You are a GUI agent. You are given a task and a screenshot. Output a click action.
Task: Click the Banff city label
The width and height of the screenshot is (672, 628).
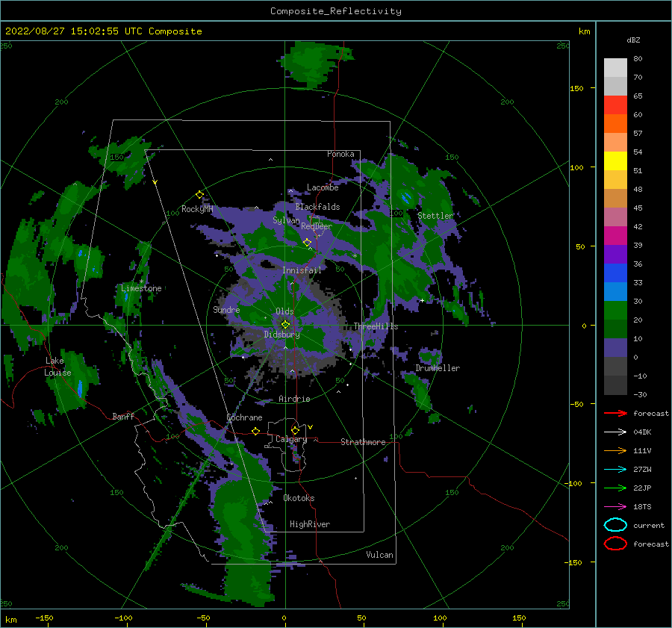(123, 416)
